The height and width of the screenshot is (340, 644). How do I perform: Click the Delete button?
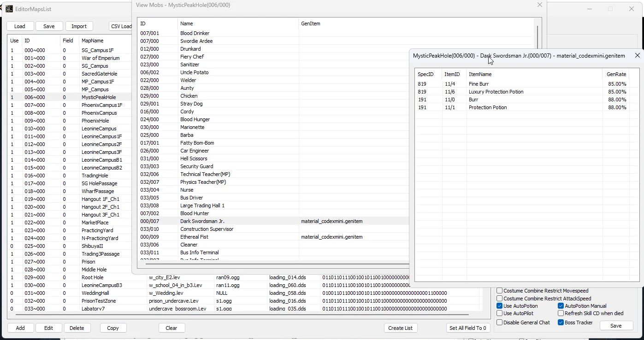pos(77,328)
